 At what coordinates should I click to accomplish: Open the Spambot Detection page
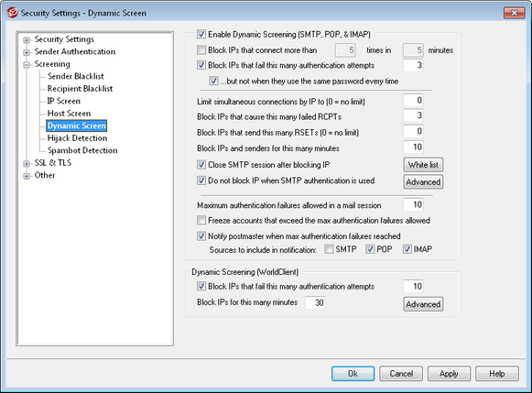[x=82, y=150]
